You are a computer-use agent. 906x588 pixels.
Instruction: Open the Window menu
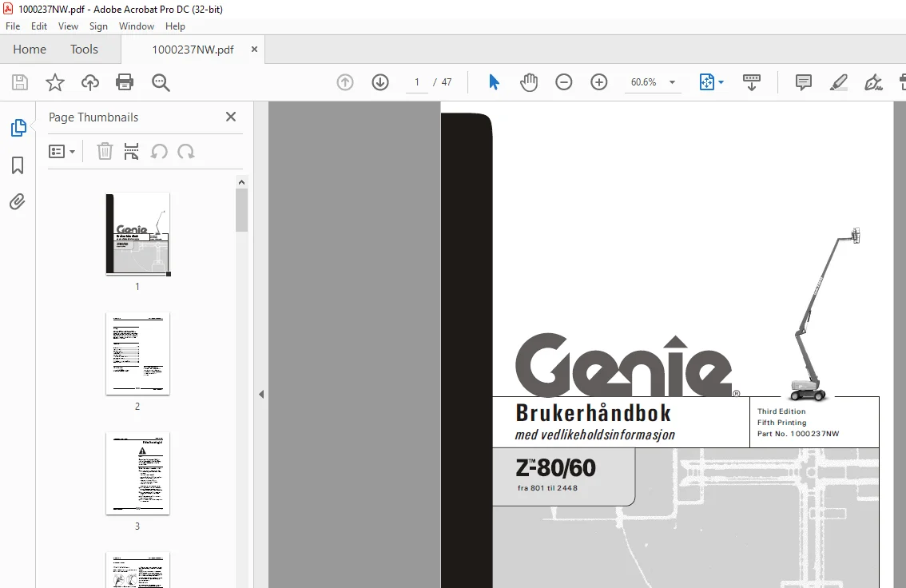click(137, 26)
